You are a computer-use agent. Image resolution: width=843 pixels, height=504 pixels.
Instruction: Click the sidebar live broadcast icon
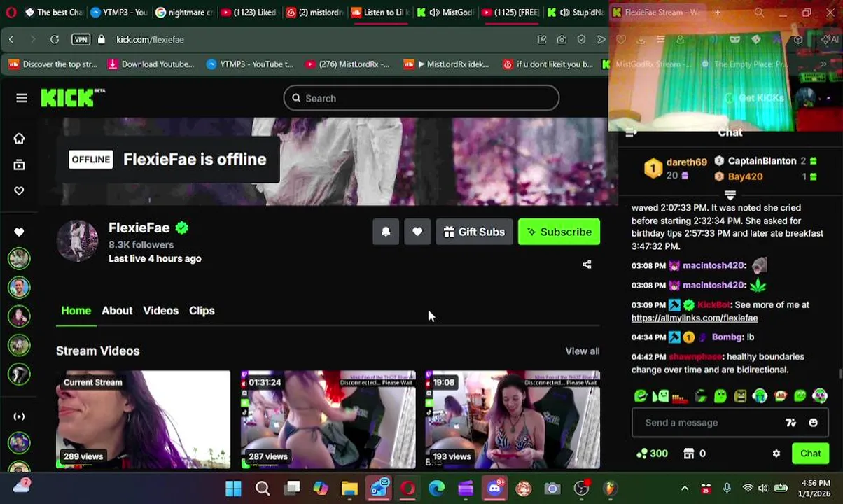click(19, 416)
